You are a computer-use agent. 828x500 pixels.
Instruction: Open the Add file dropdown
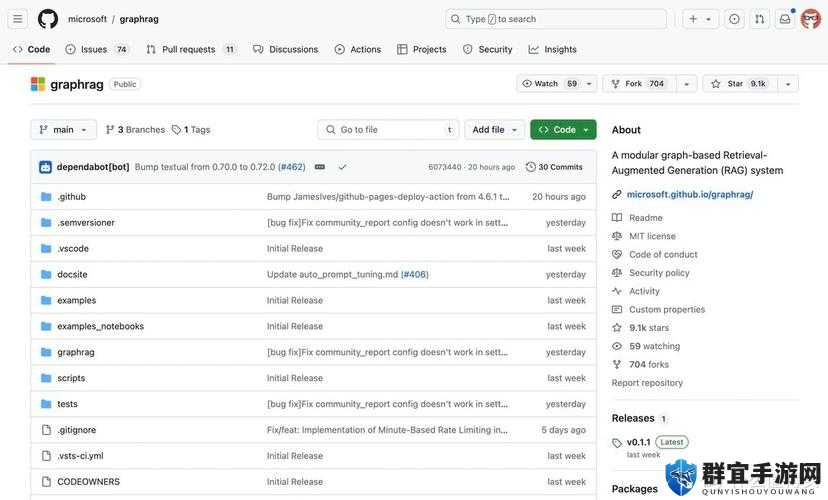494,129
